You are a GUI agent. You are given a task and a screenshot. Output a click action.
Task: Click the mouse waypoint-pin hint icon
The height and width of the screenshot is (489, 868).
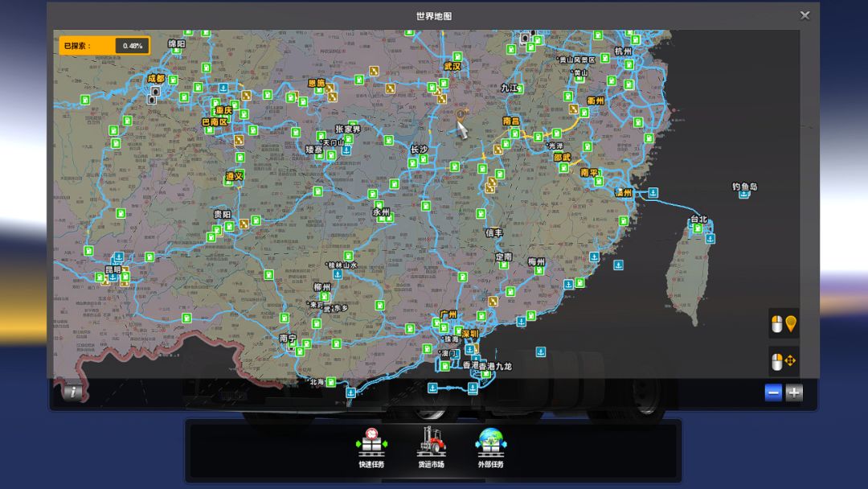pyautogui.click(x=784, y=323)
